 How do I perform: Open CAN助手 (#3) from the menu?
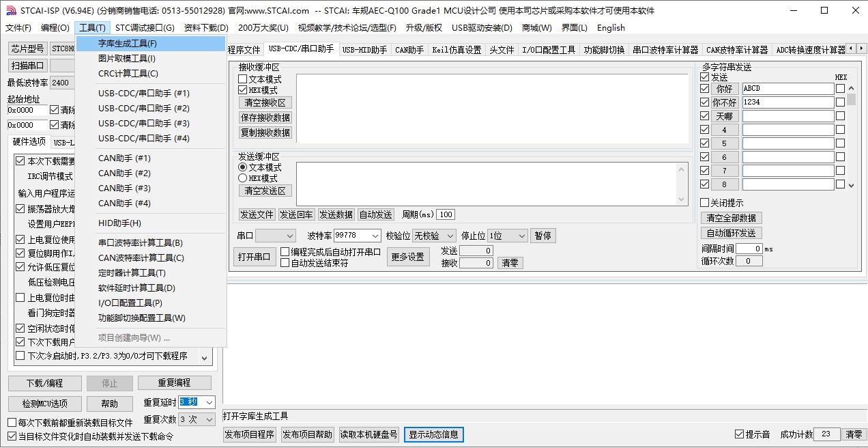click(151, 188)
